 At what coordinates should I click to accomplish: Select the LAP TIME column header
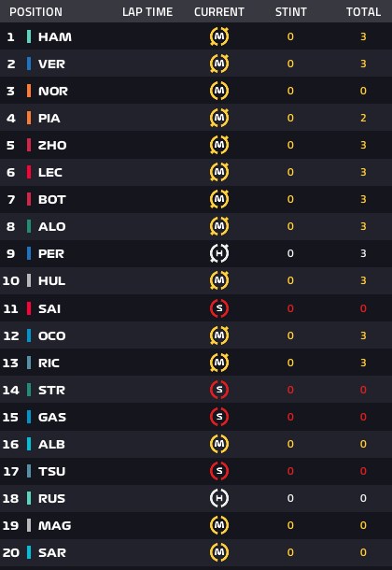(147, 12)
